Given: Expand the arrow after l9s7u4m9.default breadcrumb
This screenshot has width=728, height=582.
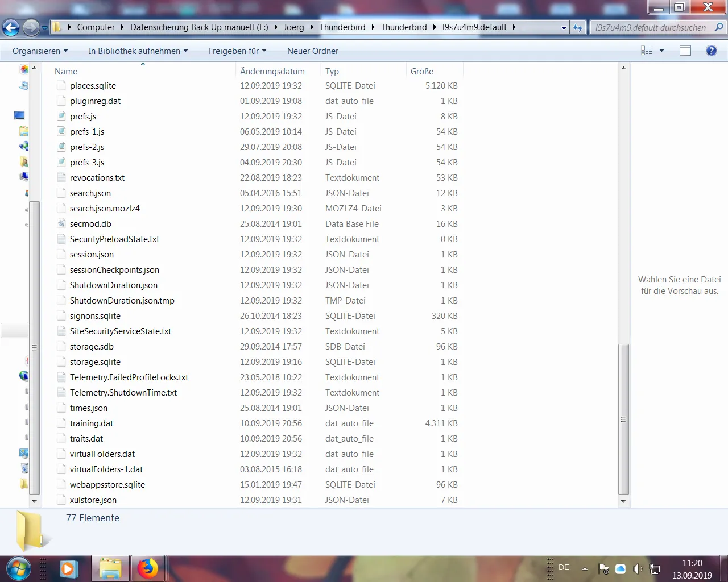Looking at the screenshot, I should [514, 27].
